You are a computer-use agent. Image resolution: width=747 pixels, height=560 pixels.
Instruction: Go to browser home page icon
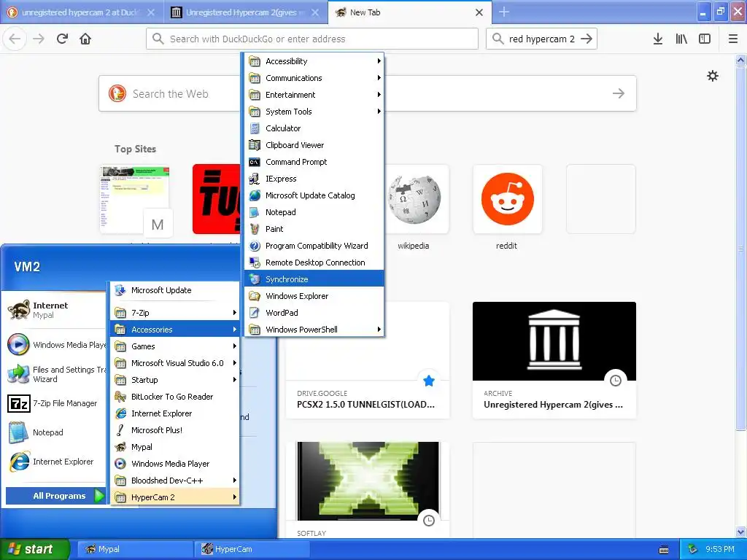coord(85,39)
